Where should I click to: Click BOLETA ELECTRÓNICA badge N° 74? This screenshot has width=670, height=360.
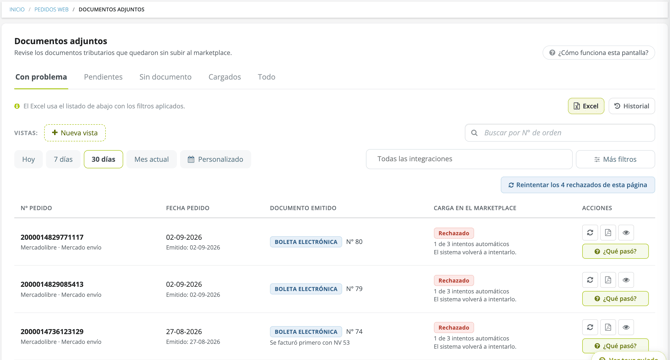tap(306, 332)
